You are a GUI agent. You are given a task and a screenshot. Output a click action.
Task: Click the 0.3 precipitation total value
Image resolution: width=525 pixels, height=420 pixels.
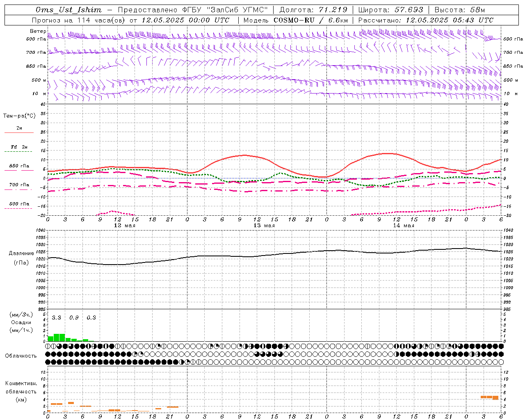tap(91, 318)
